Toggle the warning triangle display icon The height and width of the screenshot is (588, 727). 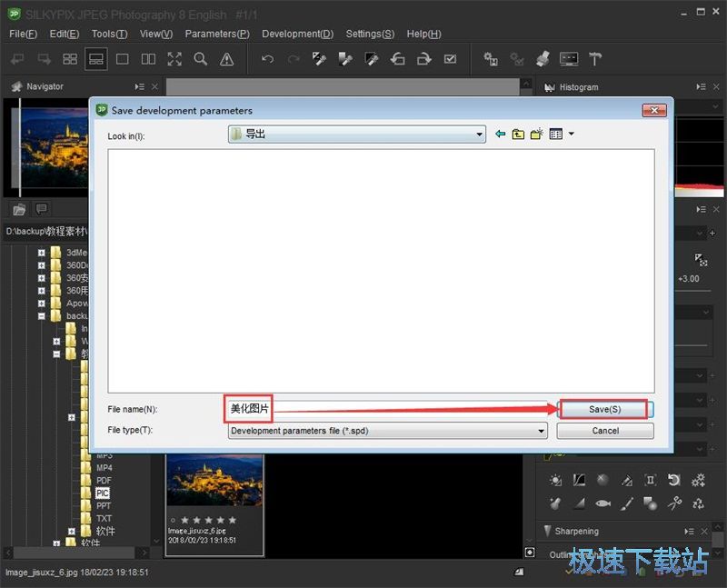226,59
